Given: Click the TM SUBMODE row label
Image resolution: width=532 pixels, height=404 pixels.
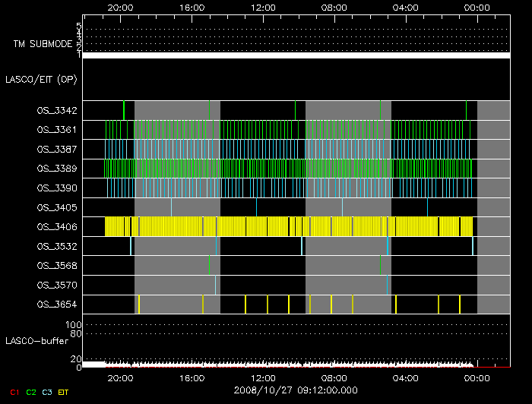Looking at the screenshot, I should pos(43,44).
